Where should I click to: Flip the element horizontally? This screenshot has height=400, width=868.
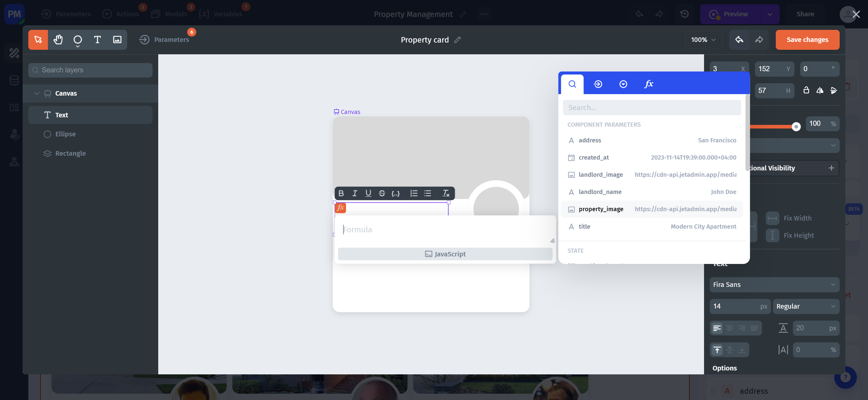pyautogui.click(x=820, y=90)
